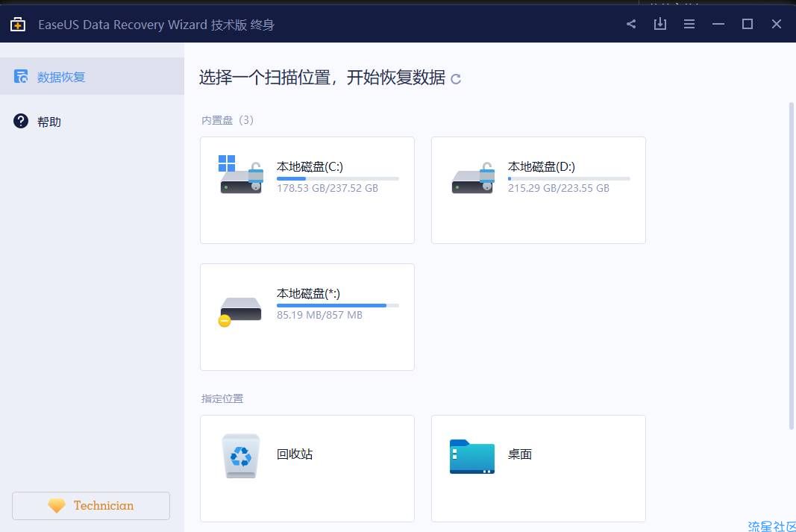
Task: Select the 本地磁盘(C:) drive card
Action: tap(307, 190)
